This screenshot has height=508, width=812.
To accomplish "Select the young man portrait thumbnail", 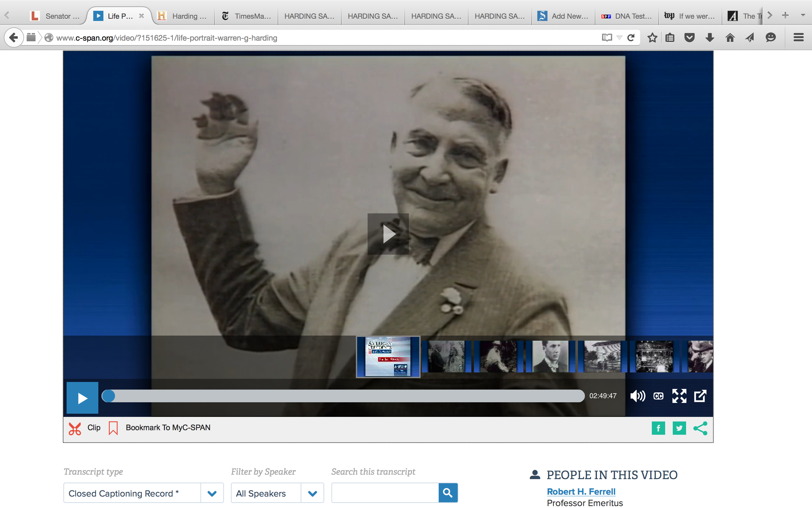I will [x=550, y=357].
